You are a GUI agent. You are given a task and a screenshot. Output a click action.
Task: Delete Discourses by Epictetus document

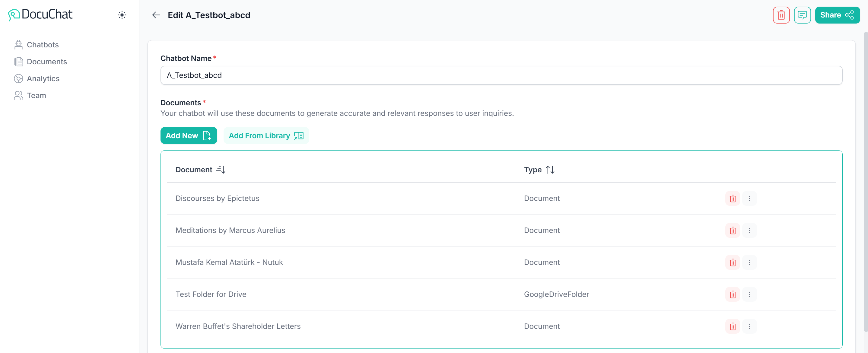[x=732, y=199]
